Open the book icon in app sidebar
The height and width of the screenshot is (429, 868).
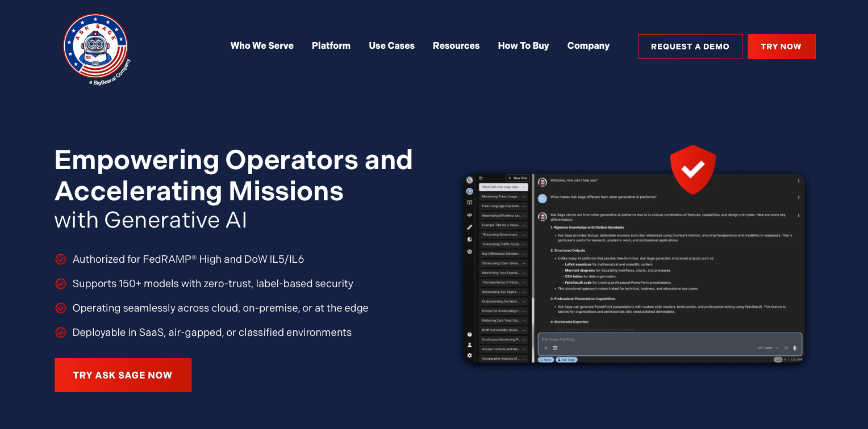tap(470, 203)
